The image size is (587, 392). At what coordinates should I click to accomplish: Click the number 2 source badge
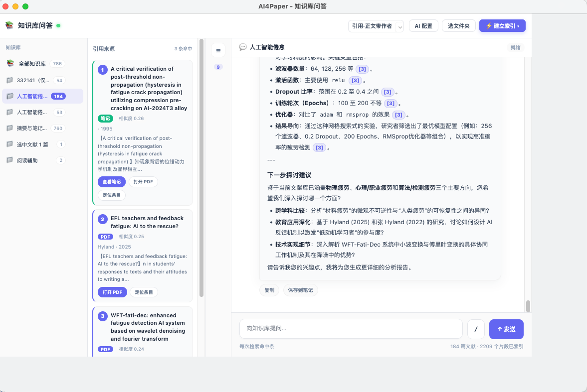[x=103, y=219]
